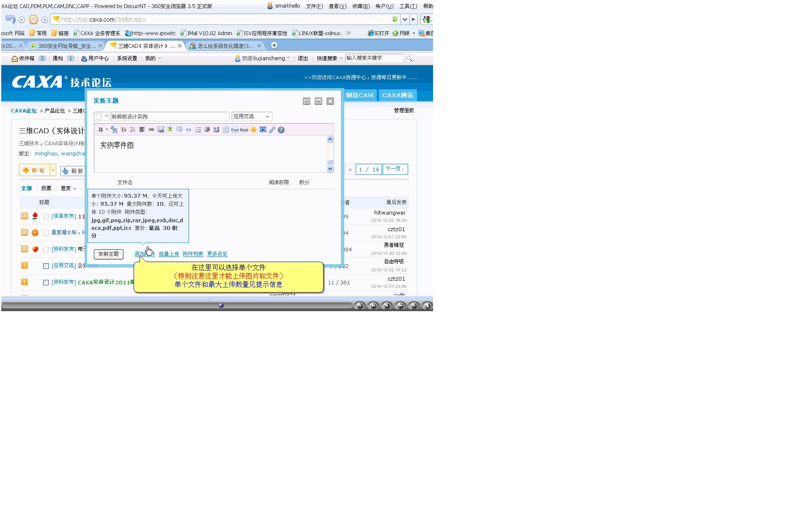Click the post title input field
The height and width of the screenshot is (508, 812).
(x=170, y=116)
